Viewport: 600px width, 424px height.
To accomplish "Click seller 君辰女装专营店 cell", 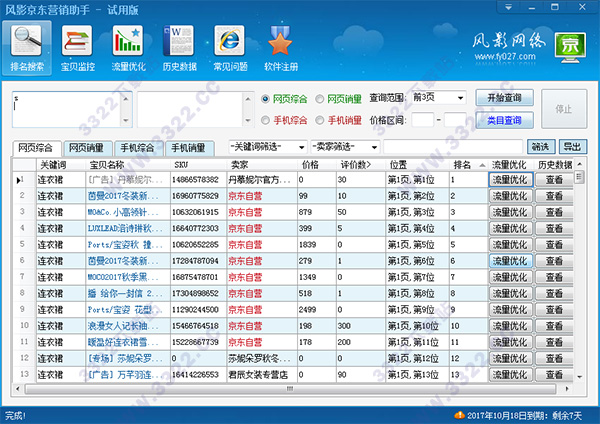I will tap(262, 375).
